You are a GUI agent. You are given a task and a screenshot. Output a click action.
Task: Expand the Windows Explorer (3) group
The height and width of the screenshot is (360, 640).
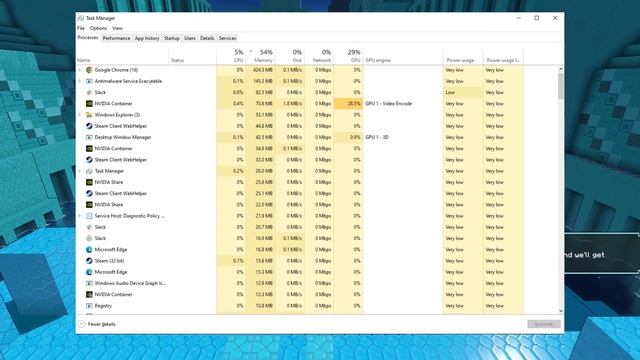(80, 115)
